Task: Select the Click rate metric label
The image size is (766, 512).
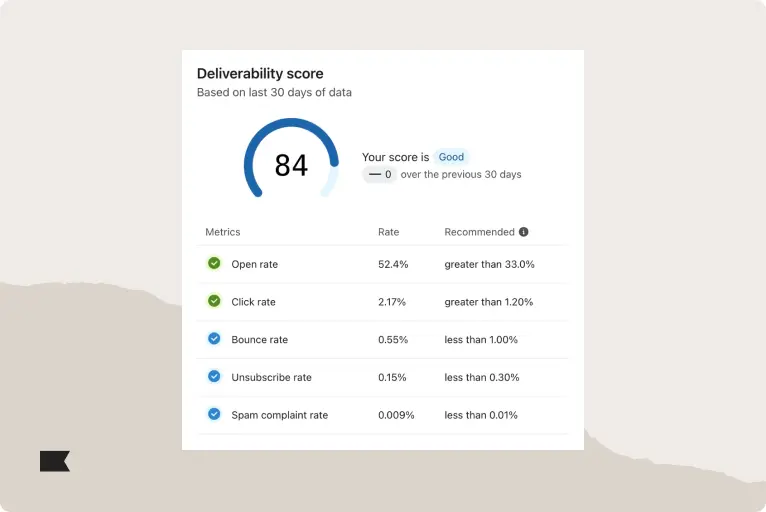Action: [x=253, y=302]
